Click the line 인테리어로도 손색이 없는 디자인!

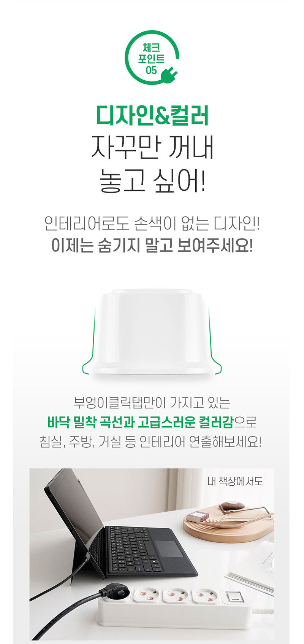[152, 224]
